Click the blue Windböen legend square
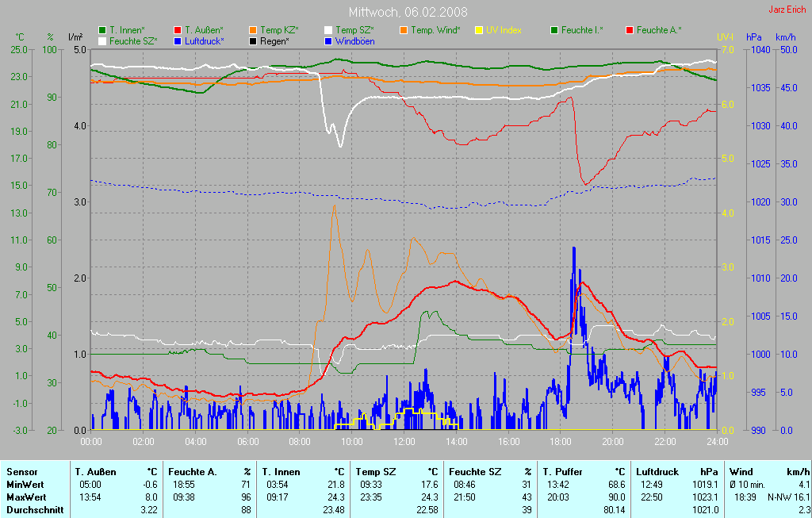 [x=328, y=40]
